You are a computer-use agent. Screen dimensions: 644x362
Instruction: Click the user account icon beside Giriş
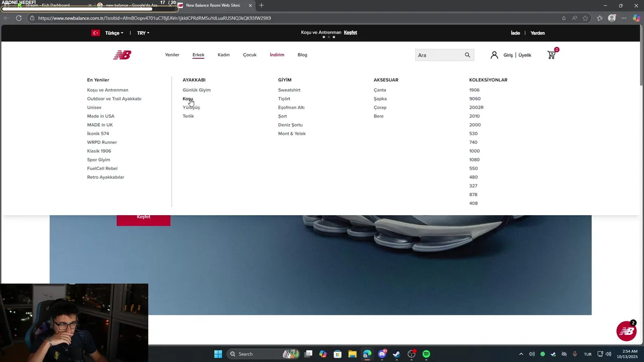pyautogui.click(x=494, y=55)
